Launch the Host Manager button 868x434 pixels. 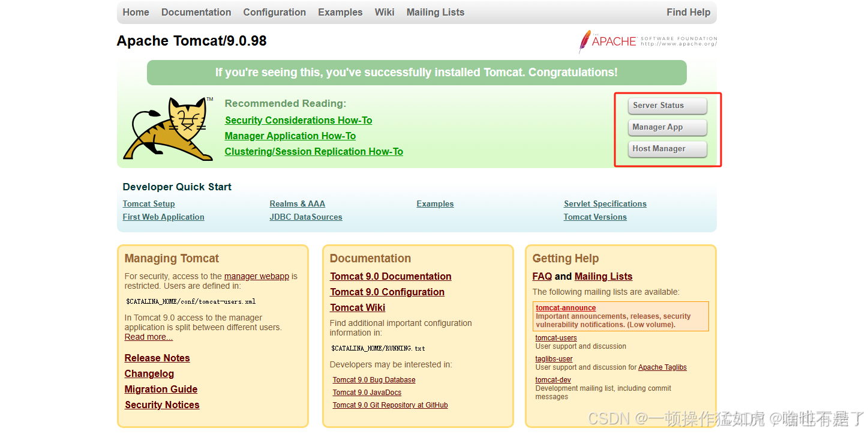668,149
